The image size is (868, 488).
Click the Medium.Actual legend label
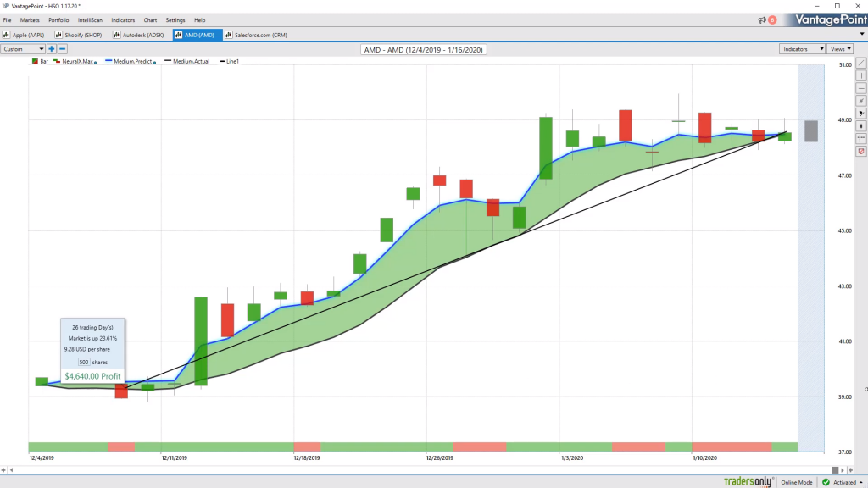(191, 61)
